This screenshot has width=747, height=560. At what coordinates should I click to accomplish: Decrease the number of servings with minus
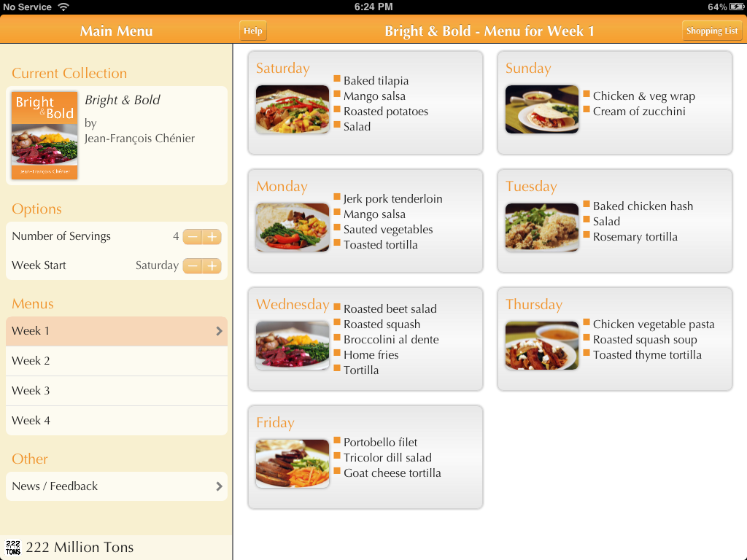click(193, 237)
